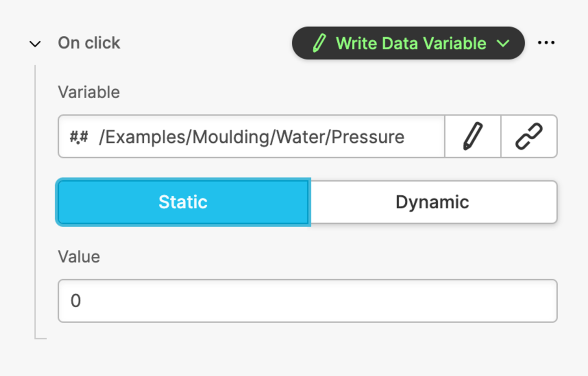Viewport: 588px width, 376px height.
Task: Click the On click event label
Action: pos(89,43)
